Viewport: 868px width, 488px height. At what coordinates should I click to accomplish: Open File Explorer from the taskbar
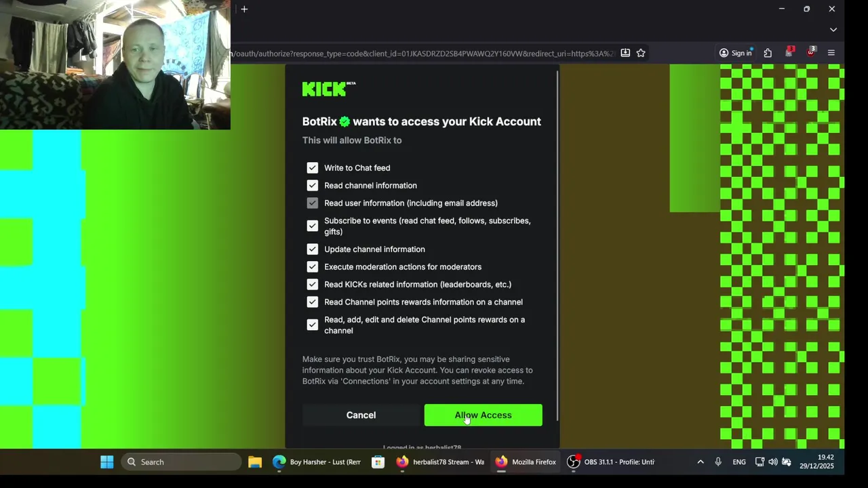click(255, 462)
